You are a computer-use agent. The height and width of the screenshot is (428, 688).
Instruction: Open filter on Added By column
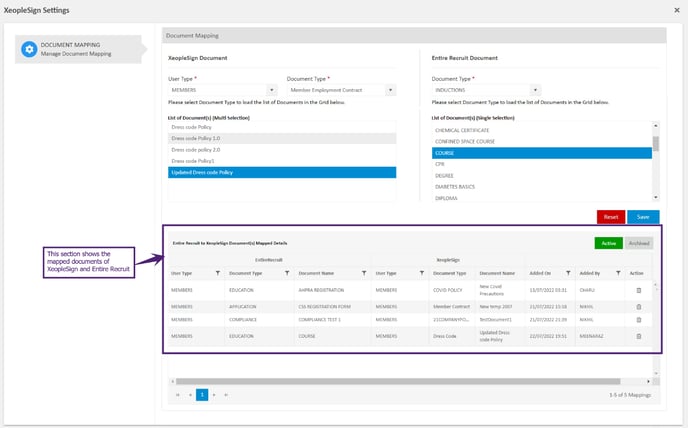coord(617,272)
